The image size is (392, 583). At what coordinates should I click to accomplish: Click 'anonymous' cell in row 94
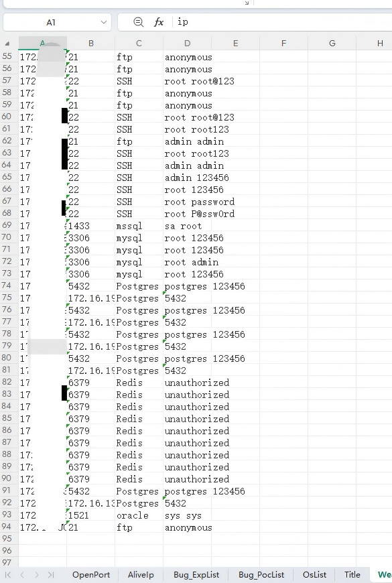tap(188, 527)
